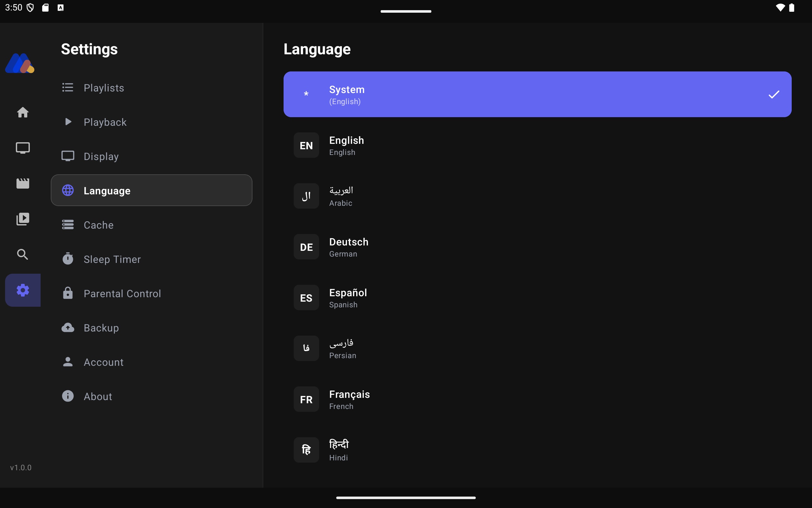Open the Home icon in the navigation rail

click(23, 112)
